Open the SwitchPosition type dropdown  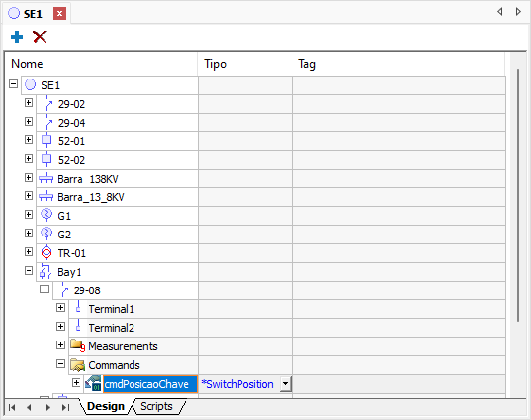[x=286, y=384]
